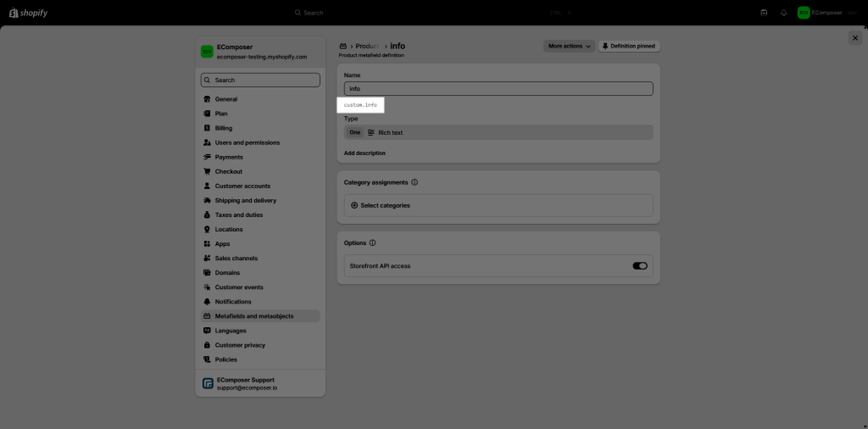Open Users and permissions settings
This screenshot has width=868, height=429.
pos(247,142)
